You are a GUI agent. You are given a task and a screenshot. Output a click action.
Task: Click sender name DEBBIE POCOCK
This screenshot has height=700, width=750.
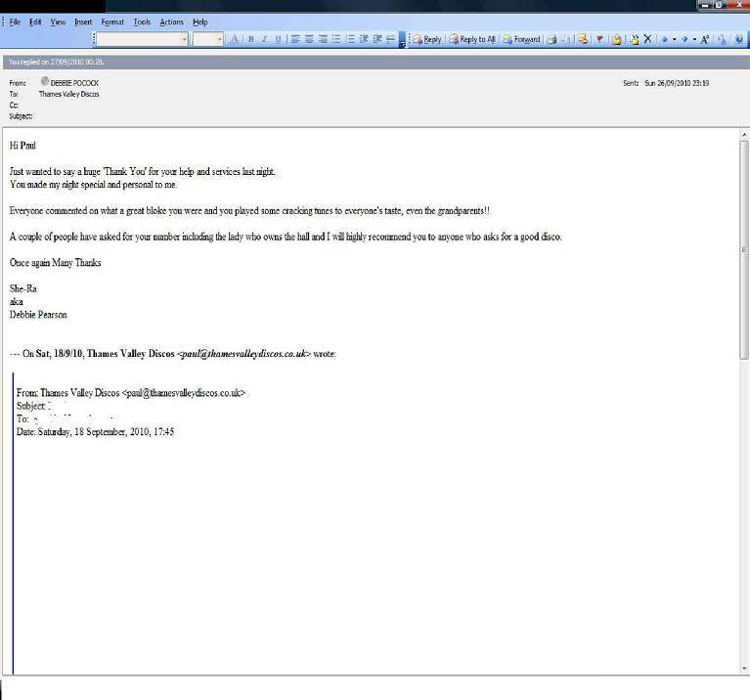coord(74,83)
